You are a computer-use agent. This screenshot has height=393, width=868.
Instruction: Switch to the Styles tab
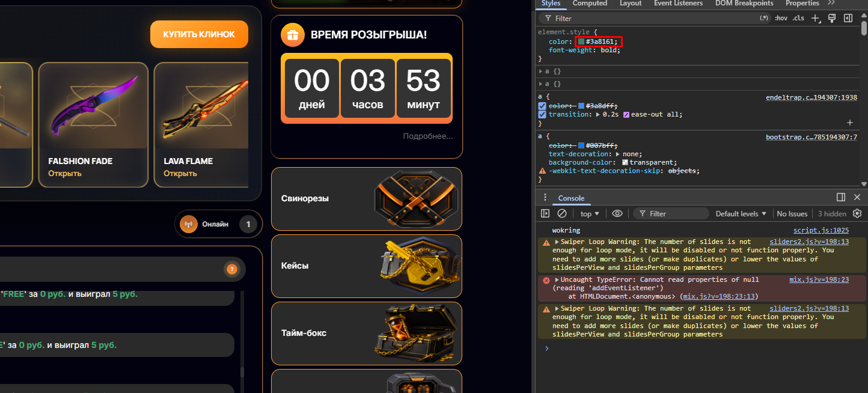(x=551, y=3)
